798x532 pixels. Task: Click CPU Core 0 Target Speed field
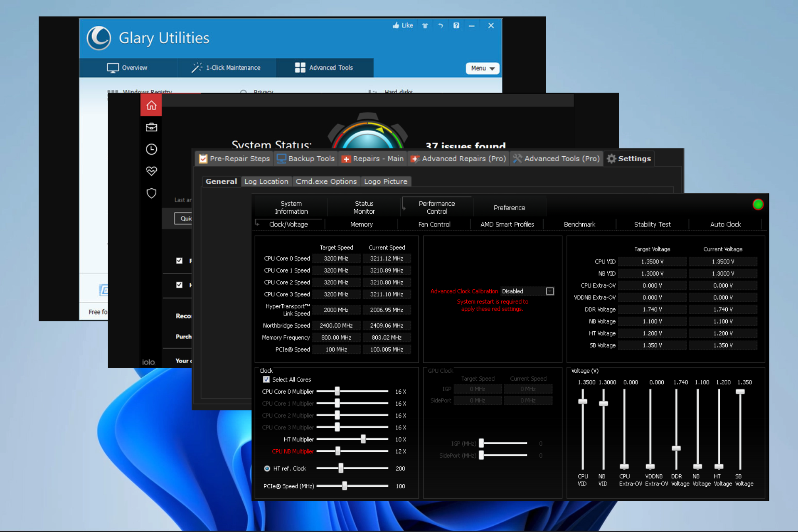click(x=336, y=259)
